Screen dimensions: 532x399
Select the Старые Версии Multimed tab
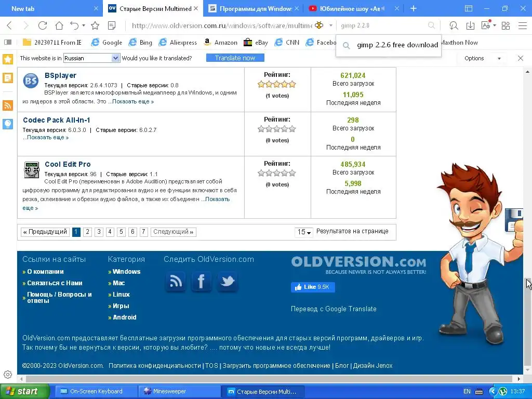coord(153,8)
